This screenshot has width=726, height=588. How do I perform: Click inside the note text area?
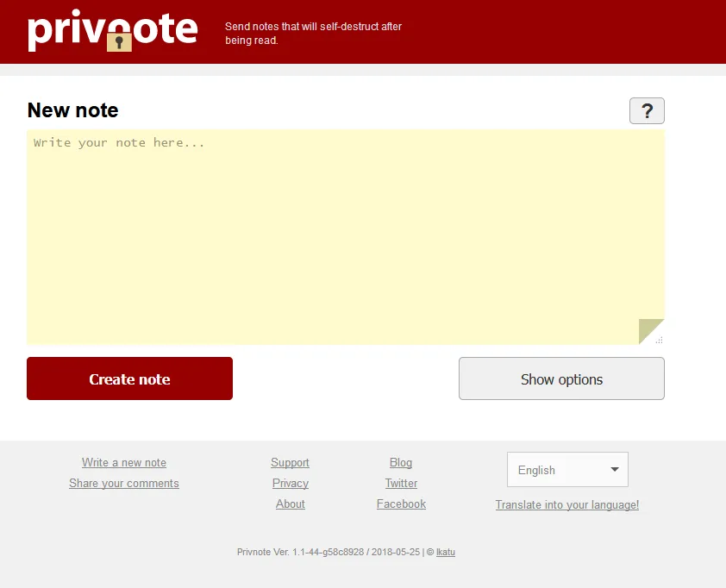point(346,236)
